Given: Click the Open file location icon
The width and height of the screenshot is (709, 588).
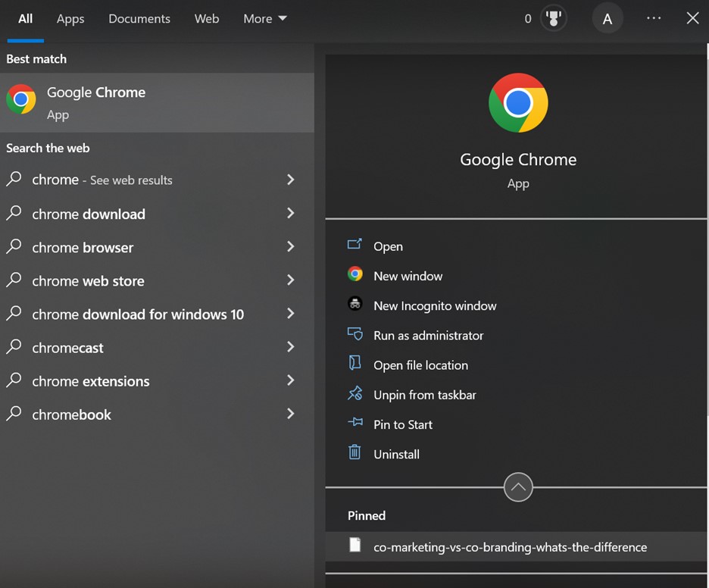Looking at the screenshot, I should pyautogui.click(x=354, y=364).
